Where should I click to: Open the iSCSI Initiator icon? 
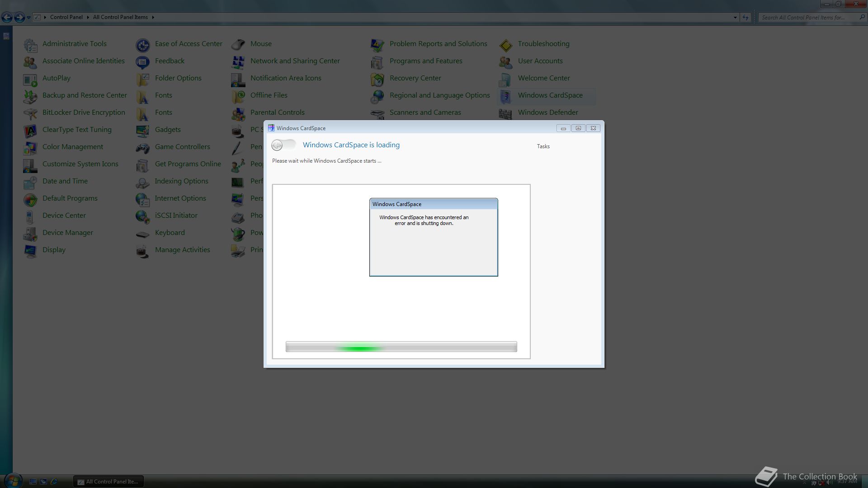(143, 216)
